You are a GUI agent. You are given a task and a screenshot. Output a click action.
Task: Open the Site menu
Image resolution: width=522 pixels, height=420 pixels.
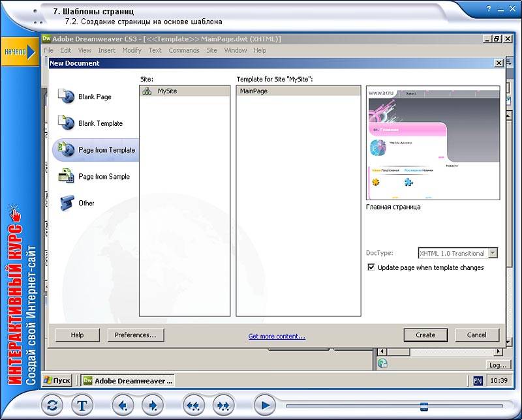[211, 50]
